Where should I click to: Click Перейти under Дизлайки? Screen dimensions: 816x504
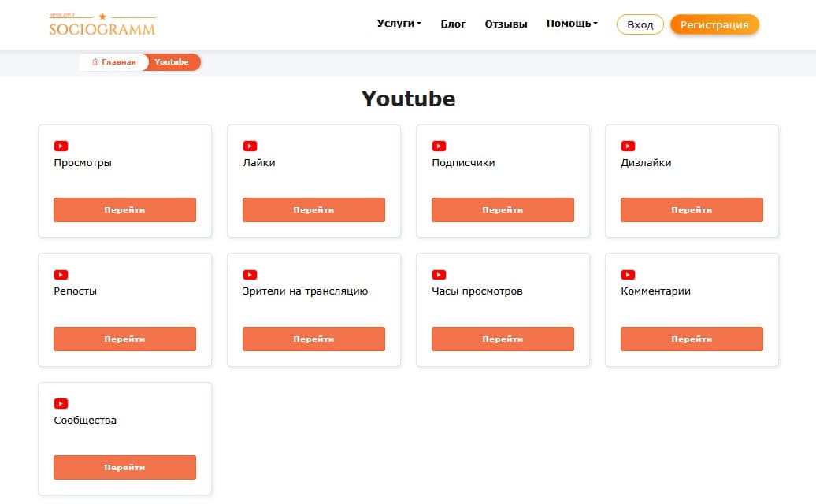pos(692,209)
